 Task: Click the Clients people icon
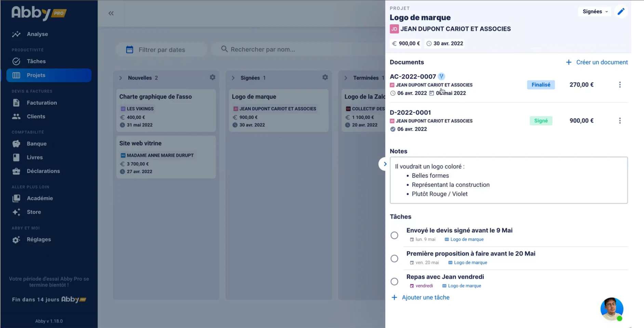pyautogui.click(x=16, y=116)
